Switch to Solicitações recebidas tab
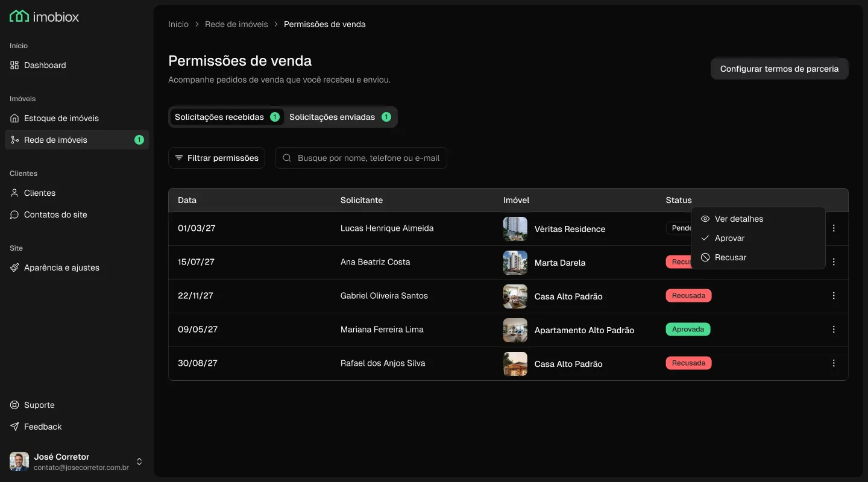868x482 pixels. pyautogui.click(x=227, y=117)
